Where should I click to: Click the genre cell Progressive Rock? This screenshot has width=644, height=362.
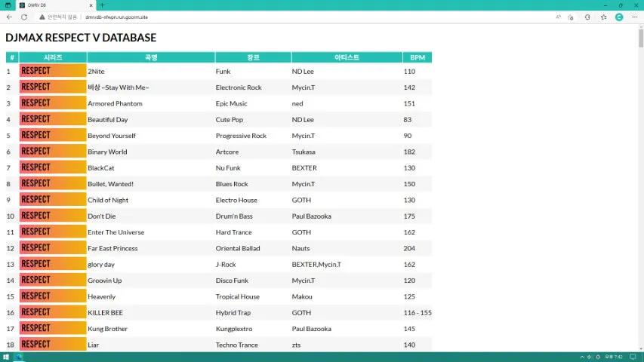click(x=241, y=136)
